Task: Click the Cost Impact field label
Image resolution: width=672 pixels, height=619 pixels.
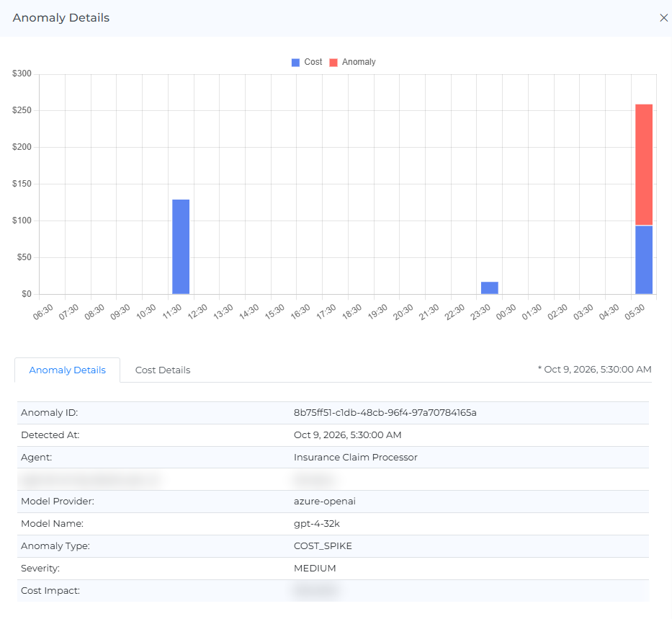Action: (x=50, y=591)
